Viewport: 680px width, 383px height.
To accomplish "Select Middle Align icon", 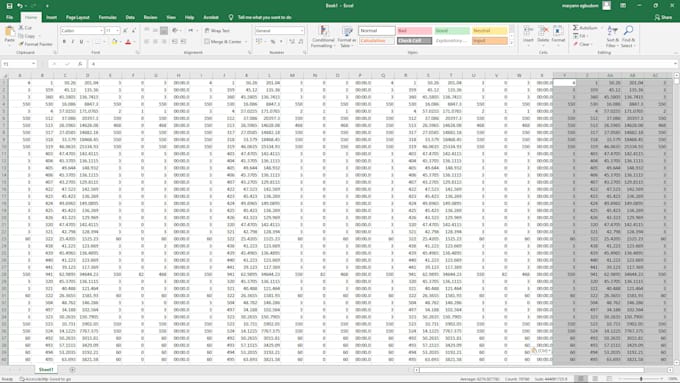I will tap(155, 30).
